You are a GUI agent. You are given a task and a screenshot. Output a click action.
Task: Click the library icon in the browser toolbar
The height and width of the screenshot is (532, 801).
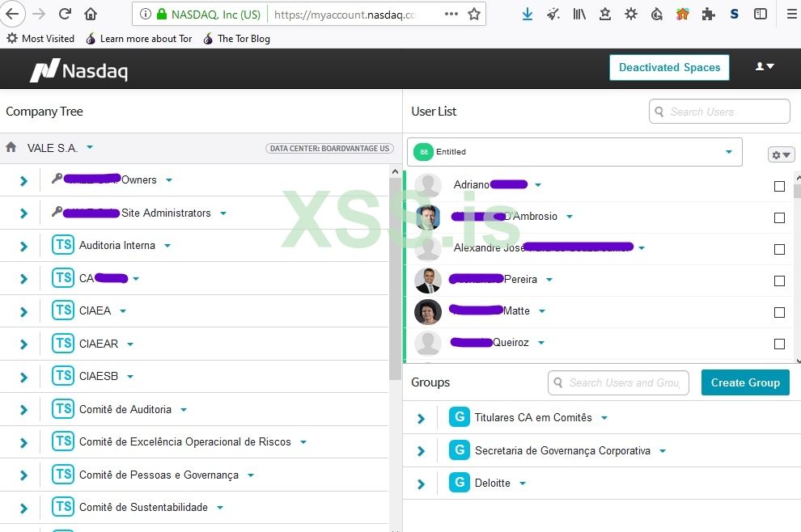tap(578, 14)
